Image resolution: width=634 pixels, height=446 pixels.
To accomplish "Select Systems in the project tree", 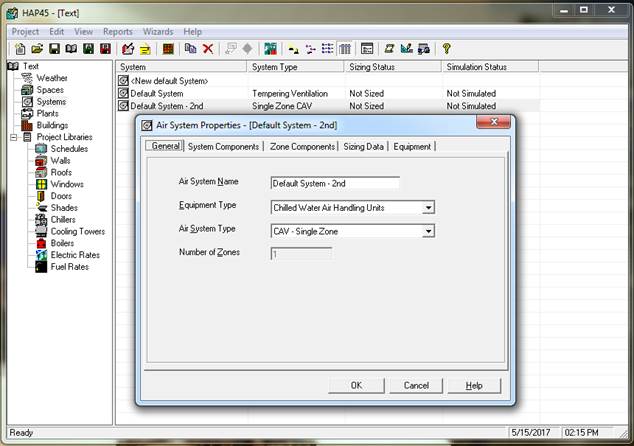I will [51, 101].
